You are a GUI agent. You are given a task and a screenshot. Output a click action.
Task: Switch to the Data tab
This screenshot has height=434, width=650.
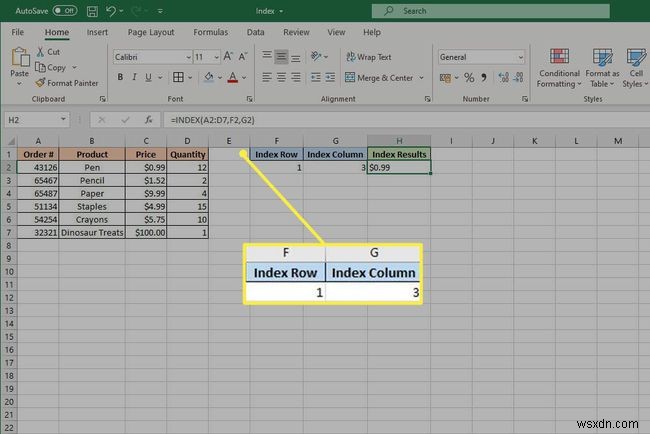coord(255,32)
